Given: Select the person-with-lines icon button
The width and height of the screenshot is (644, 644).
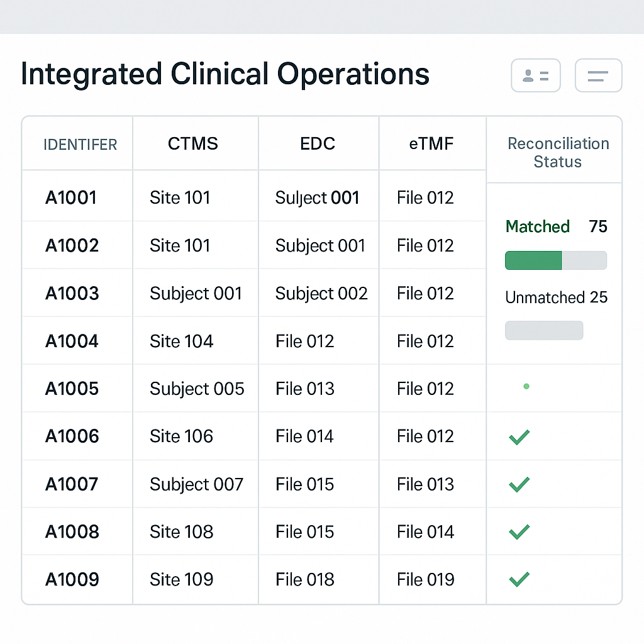Looking at the screenshot, I should 535,75.
